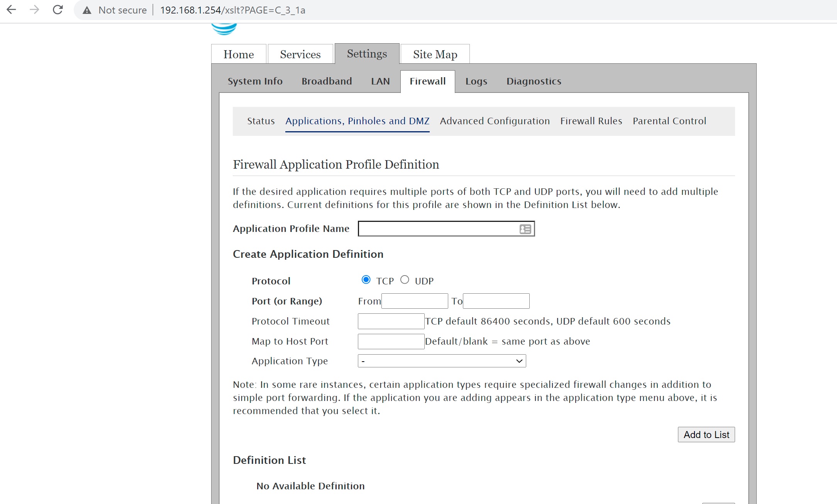The height and width of the screenshot is (504, 837).
Task: Switch to the Services tab
Action: pos(300,54)
